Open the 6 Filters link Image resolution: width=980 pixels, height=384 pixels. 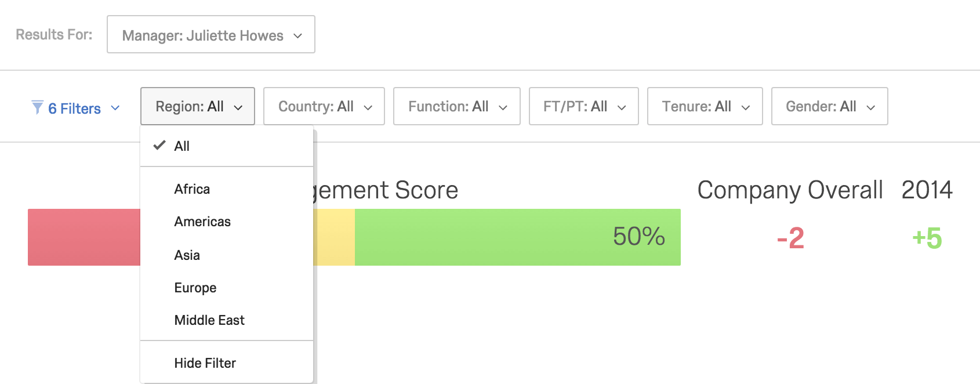(x=75, y=108)
